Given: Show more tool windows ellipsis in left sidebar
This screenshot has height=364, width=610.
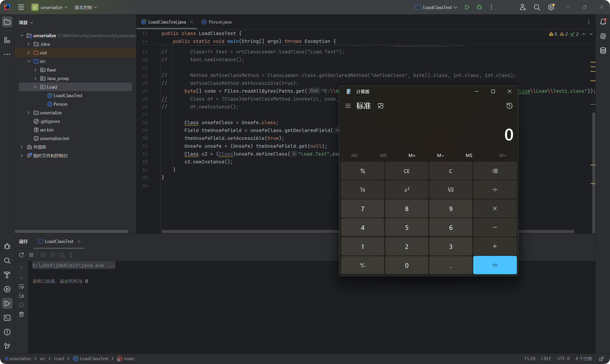Looking at the screenshot, I should pyautogui.click(x=7, y=54).
